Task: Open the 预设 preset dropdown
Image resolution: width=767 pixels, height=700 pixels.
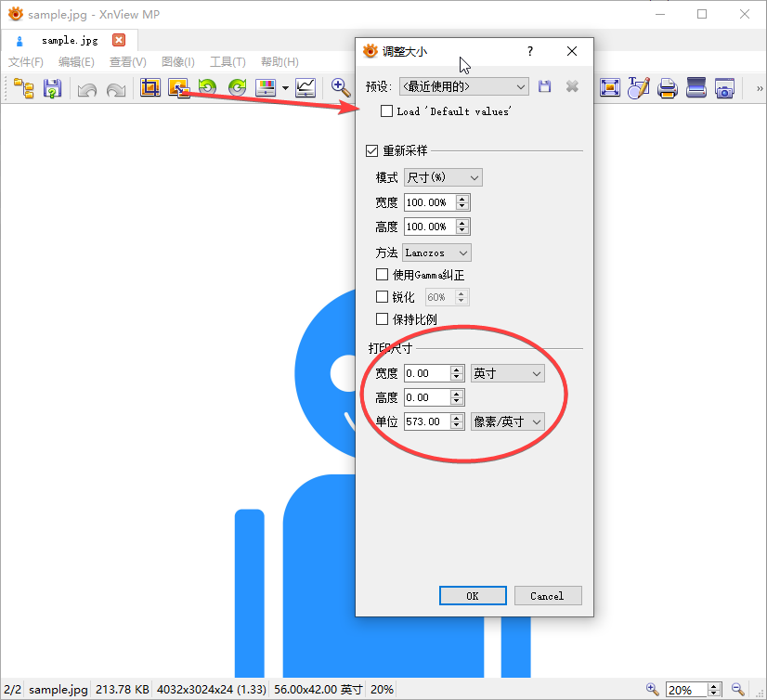Action: pyautogui.click(x=463, y=86)
